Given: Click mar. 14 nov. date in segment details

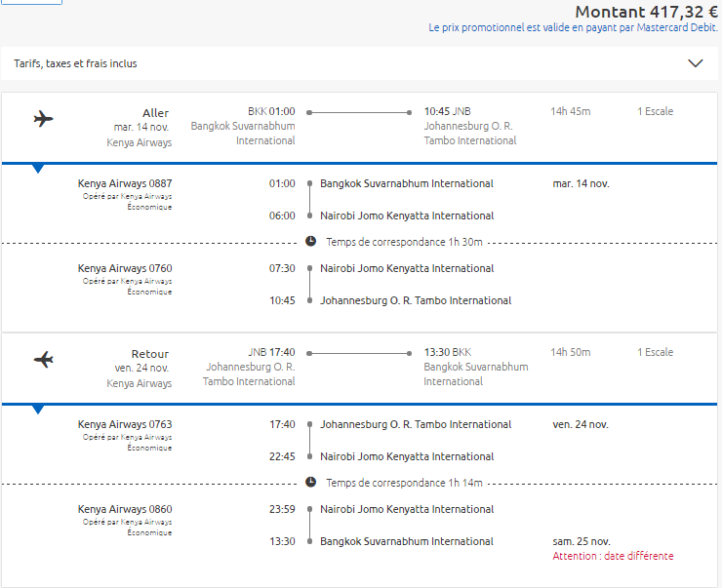Looking at the screenshot, I should pyautogui.click(x=582, y=183).
